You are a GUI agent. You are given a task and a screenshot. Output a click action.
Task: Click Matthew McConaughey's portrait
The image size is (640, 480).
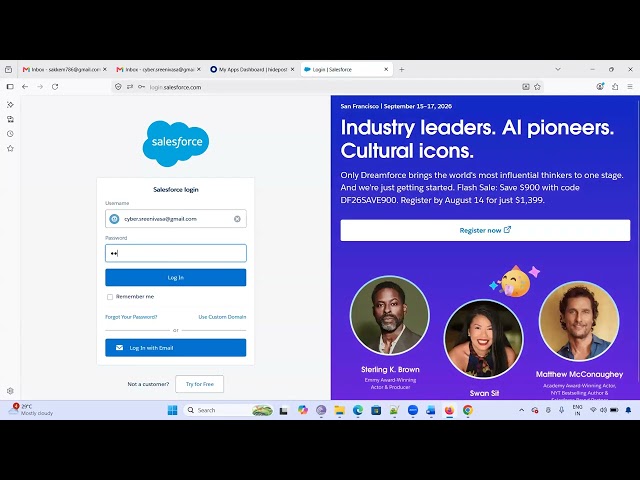click(x=579, y=321)
